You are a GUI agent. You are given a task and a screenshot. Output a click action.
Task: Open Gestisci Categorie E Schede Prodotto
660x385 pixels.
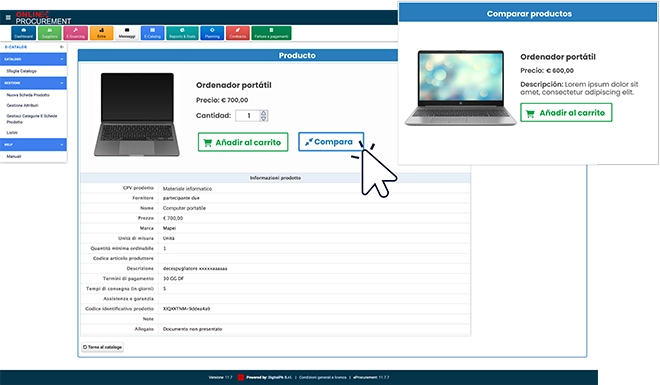(x=32, y=119)
